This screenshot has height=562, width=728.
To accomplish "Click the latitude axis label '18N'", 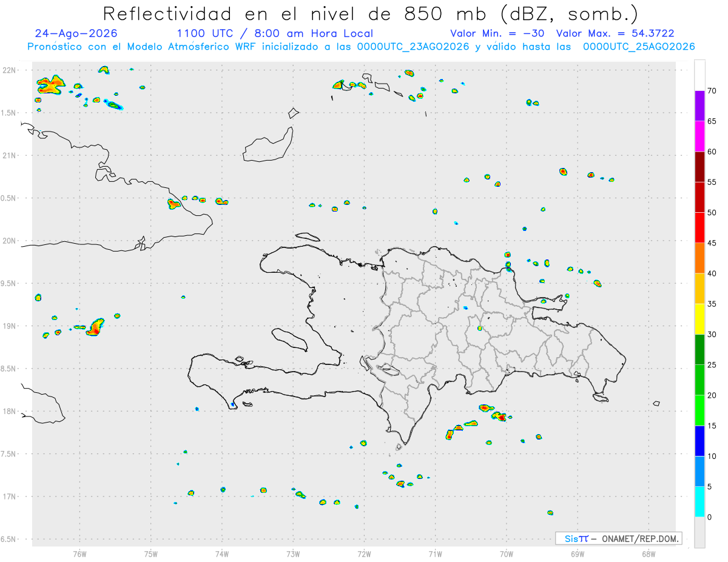I will (x=9, y=411).
